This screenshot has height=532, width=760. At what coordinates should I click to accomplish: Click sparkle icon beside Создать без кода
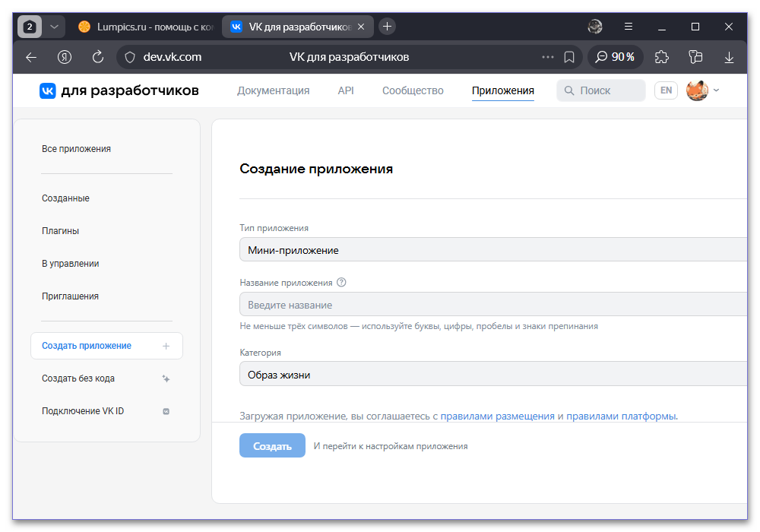coord(166,378)
